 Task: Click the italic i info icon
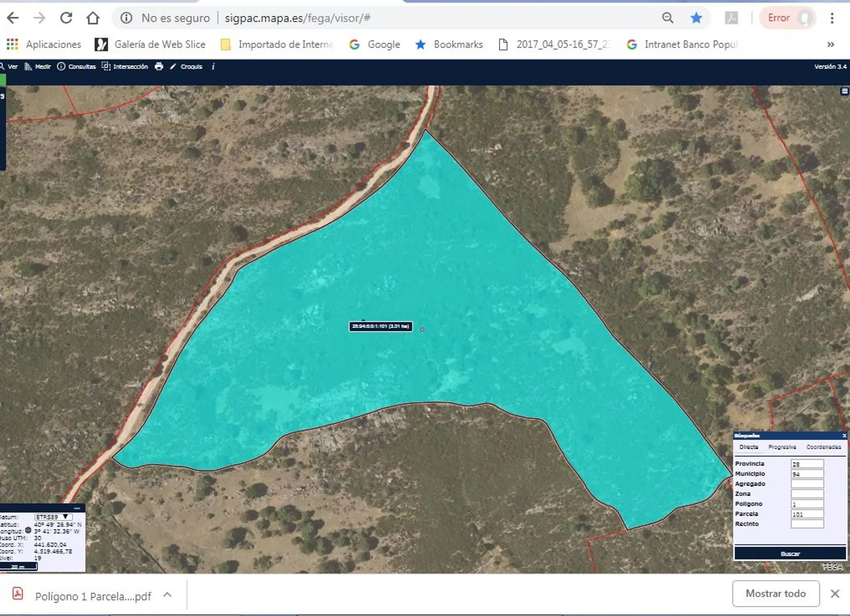(213, 67)
